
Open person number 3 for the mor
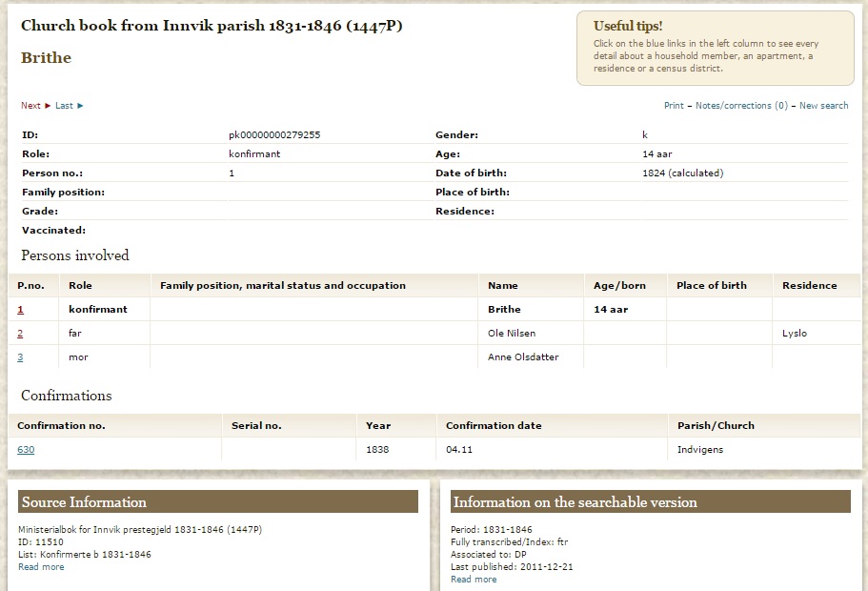pos(21,357)
